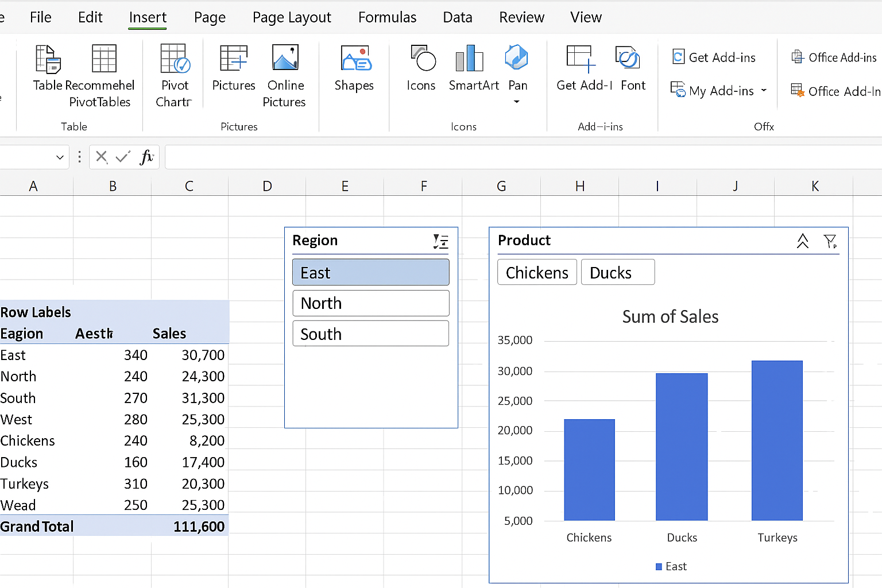Confirm formula bar entry checkmark

[x=122, y=157]
